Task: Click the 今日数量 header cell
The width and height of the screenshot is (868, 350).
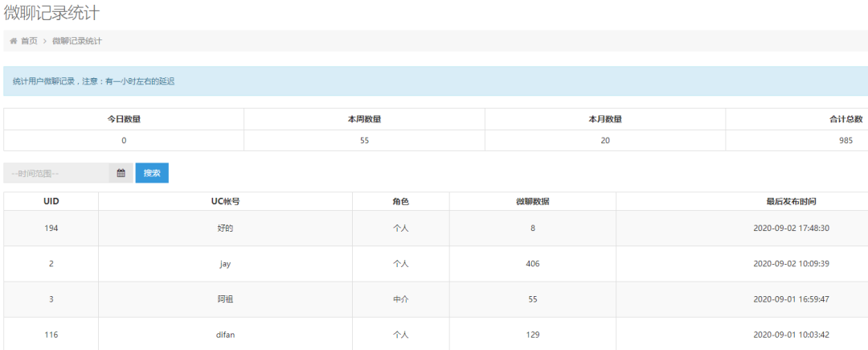Action: [124, 119]
